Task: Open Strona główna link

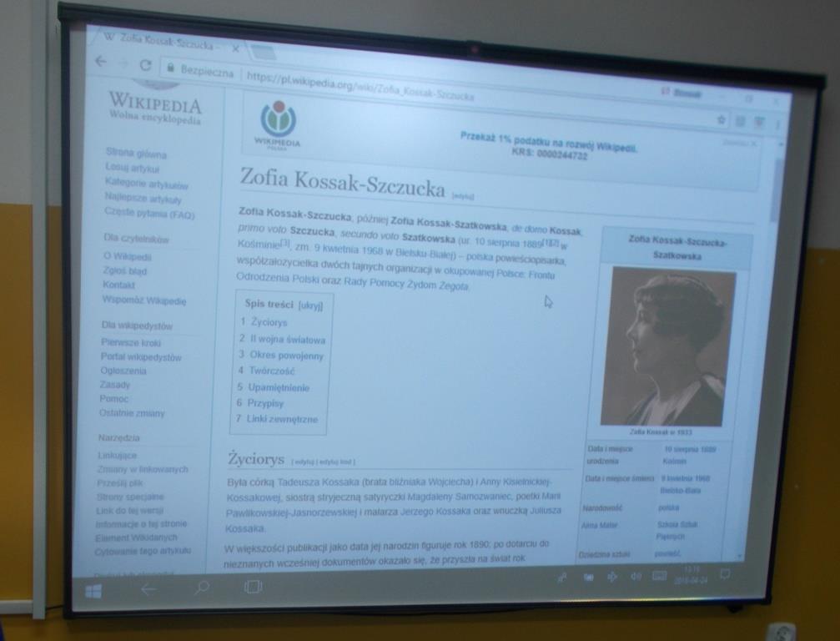Action: tap(136, 154)
